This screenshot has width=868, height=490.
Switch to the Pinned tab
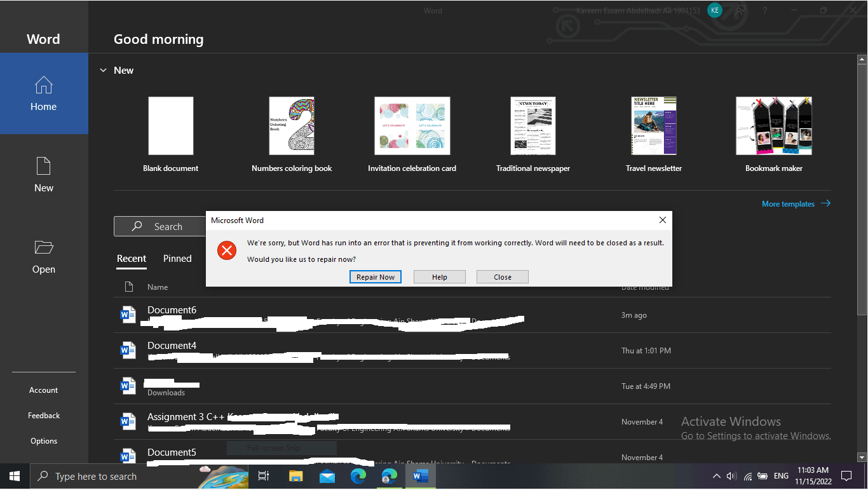(x=177, y=259)
